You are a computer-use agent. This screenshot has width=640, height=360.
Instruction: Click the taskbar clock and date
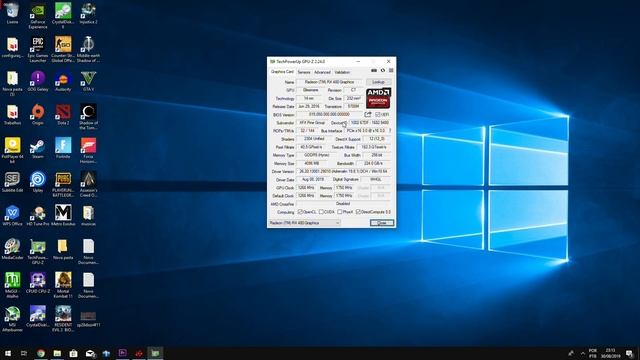click(x=610, y=353)
